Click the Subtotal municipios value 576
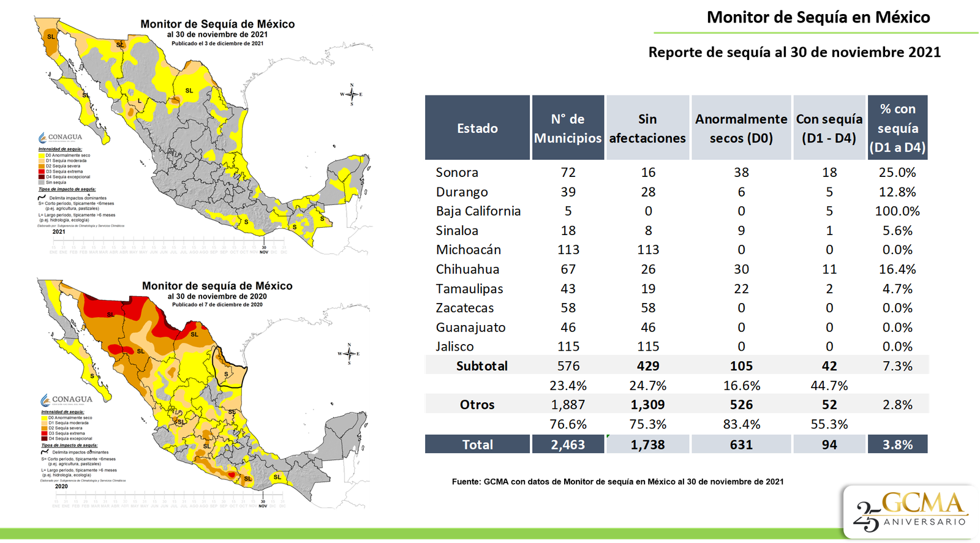The height and width of the screenshot is (543, 980). coord(568,366)
